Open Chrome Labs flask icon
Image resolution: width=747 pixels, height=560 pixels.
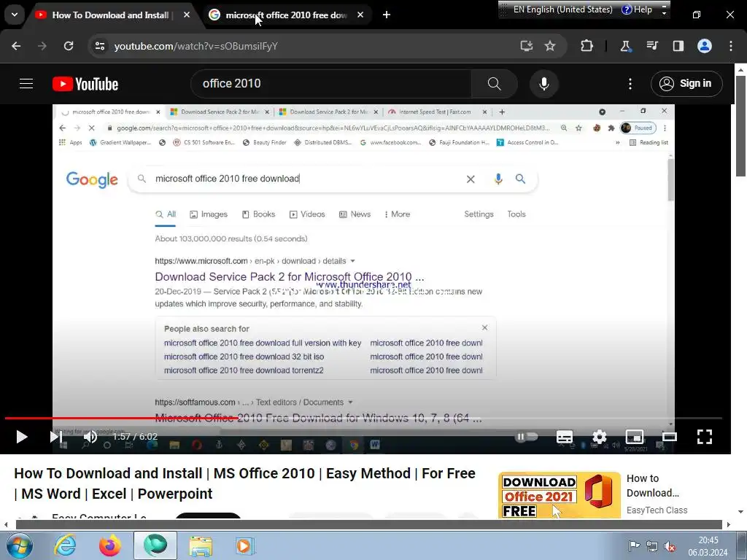pyautogui.click(x=625, y=46)
